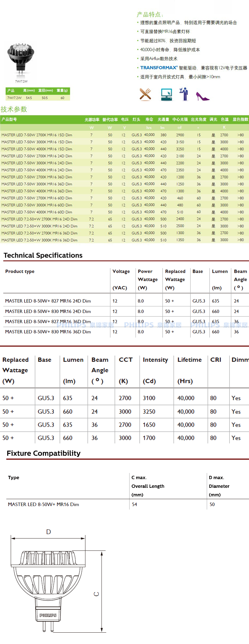
Task: Click the Voltage (VAC) column header
Action: (x=121, y=279)
